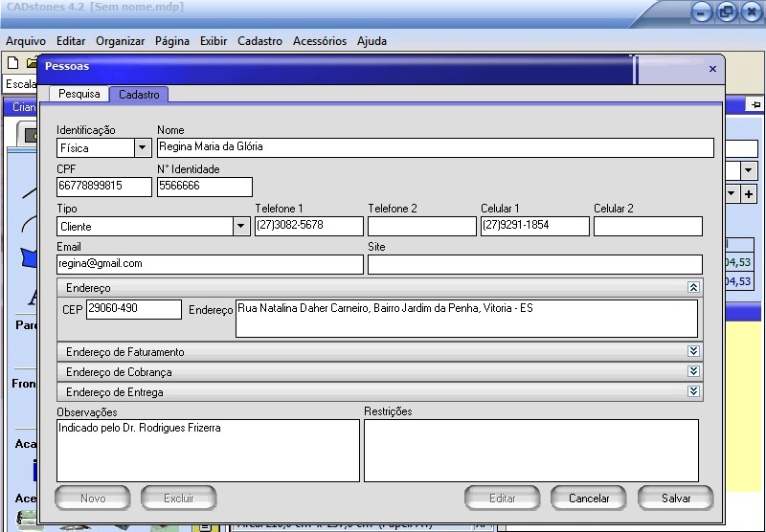766x532 pixels.
Task: Click the CEP input field
Action: point(134,309)
